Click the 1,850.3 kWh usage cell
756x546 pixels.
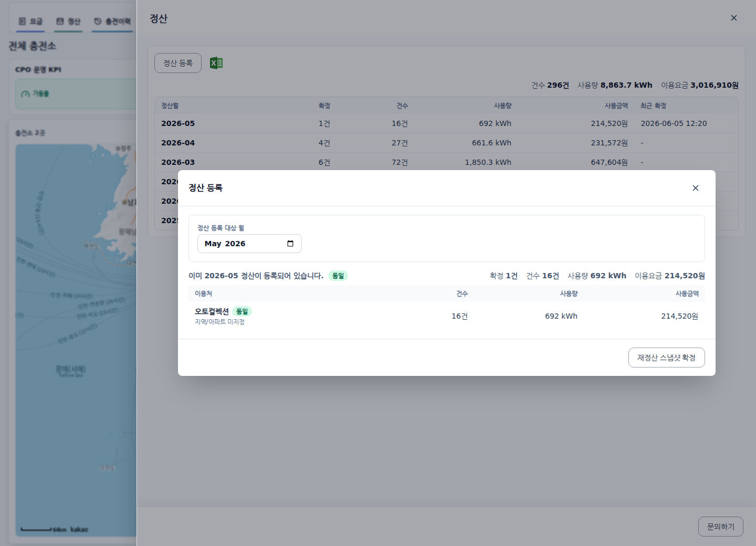[488, 162]
